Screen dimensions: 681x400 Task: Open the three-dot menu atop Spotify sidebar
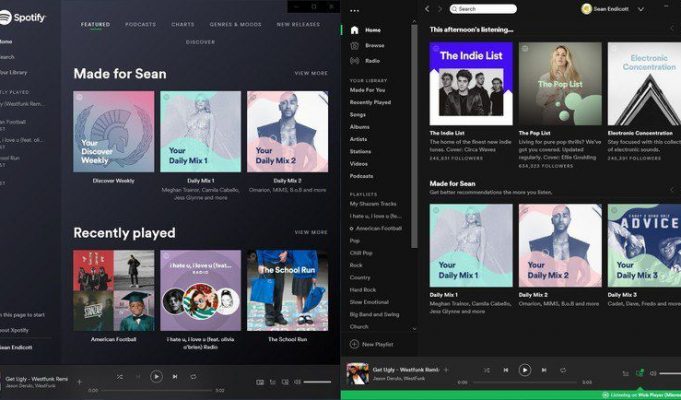[x=354, y=10]
